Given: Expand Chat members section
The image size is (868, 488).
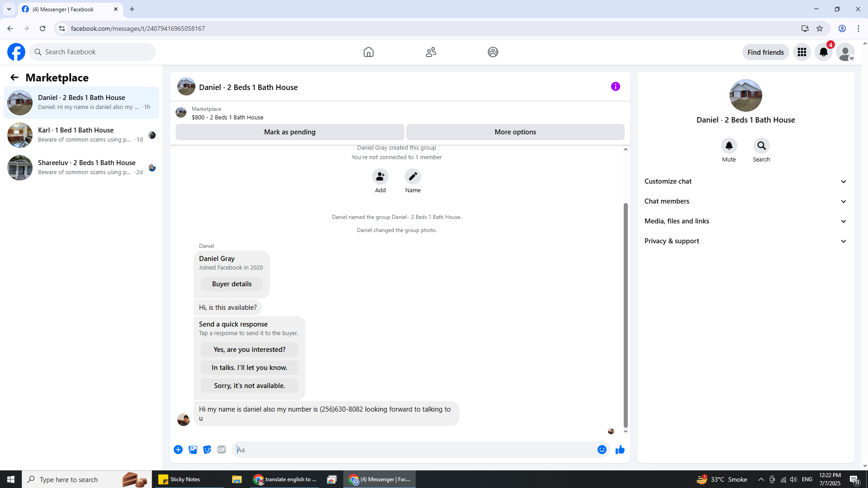Looking at the screenshot, I should coord(746,201).
